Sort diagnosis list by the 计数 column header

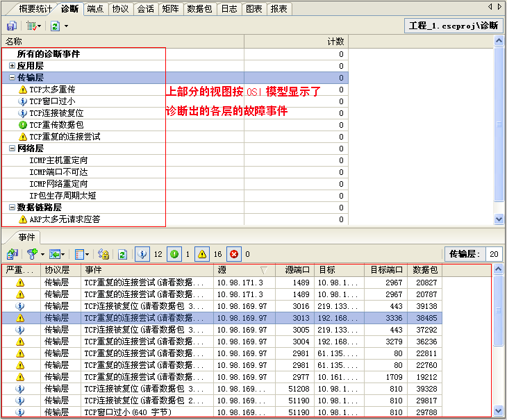[296, 42]
